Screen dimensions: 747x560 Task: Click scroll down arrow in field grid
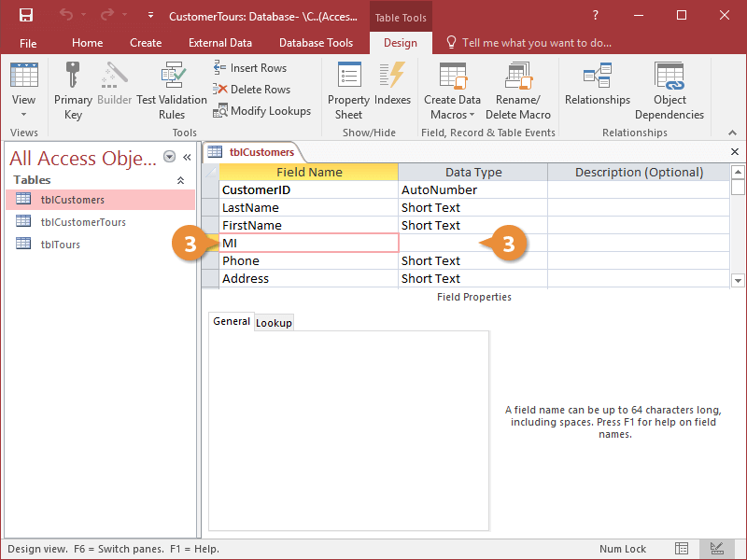click(x=738, y=281)
